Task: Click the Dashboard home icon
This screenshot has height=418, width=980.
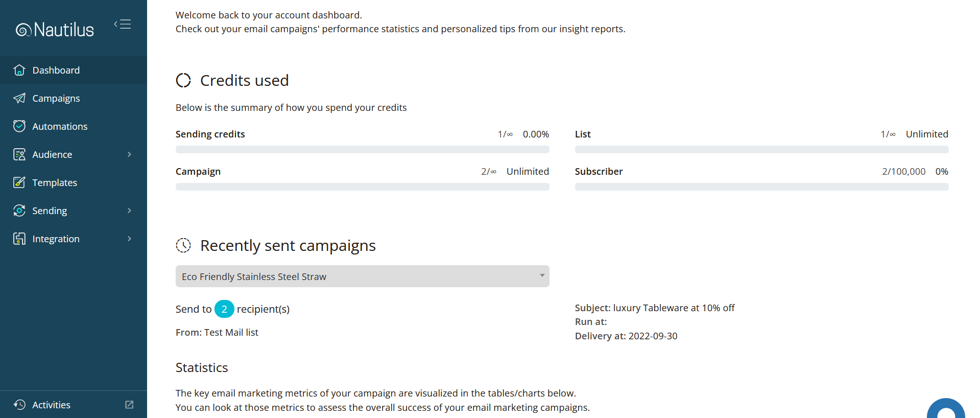Action: pyautogui.click(x=19, y=70)
